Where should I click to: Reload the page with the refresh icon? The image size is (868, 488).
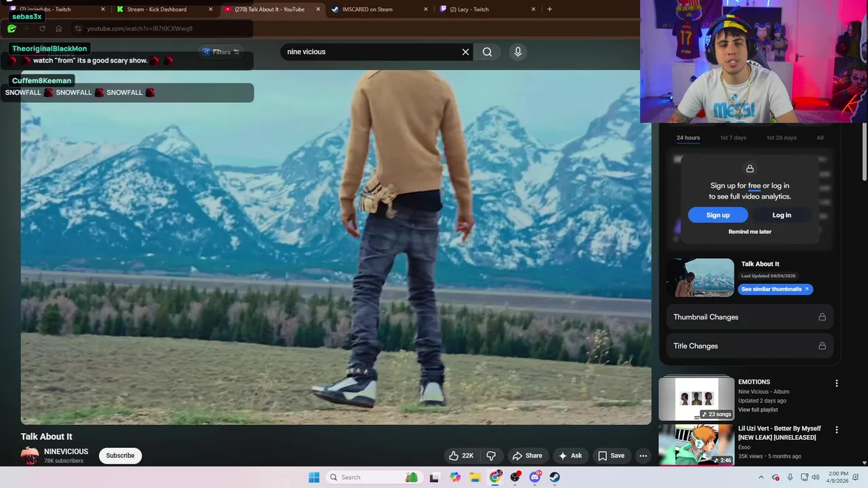click(42, 28)
